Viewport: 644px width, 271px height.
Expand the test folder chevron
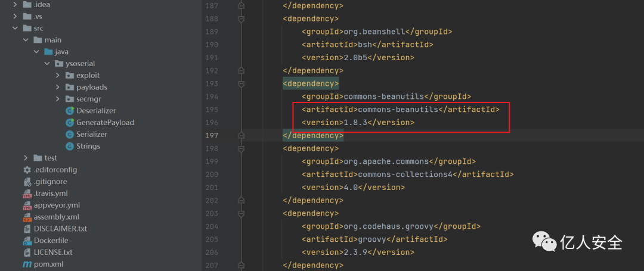[x=26, y=158]
